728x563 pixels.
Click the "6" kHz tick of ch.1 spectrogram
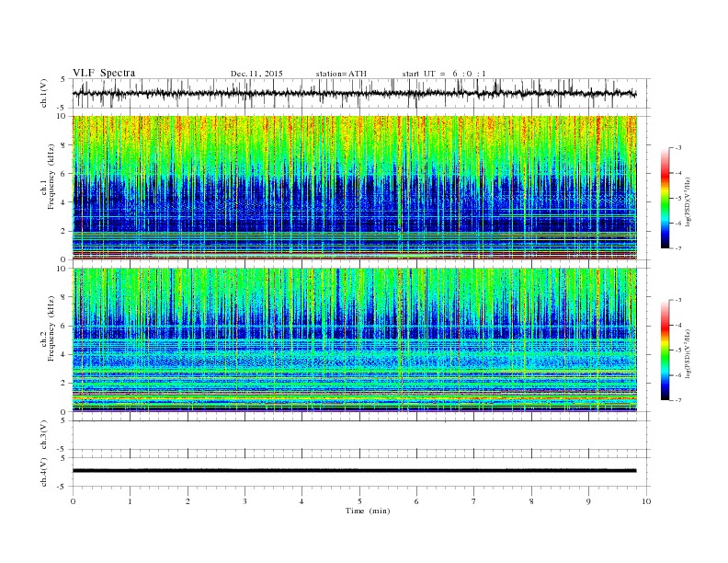[x=64, y=173]
